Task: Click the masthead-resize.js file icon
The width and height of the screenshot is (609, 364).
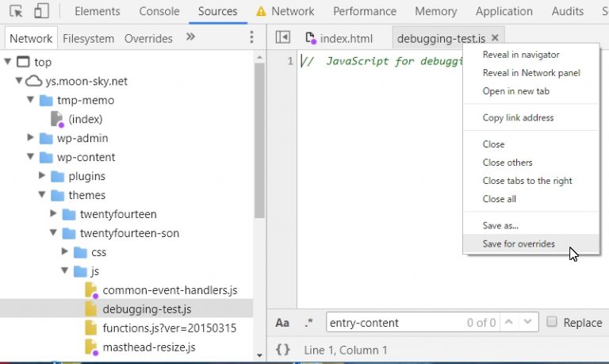Action: coord(91,347)
